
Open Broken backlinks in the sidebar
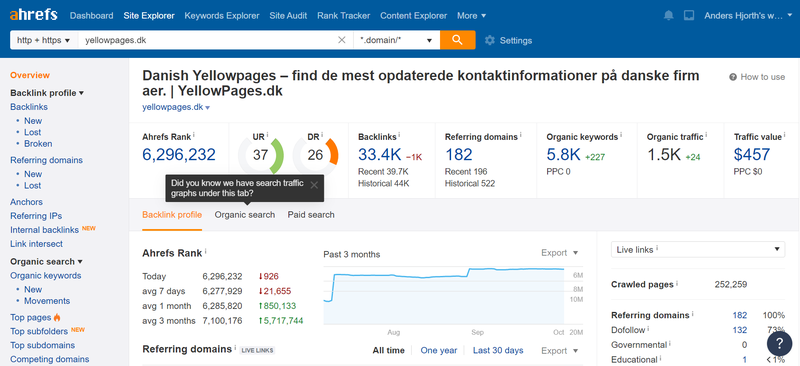(38, 144)
